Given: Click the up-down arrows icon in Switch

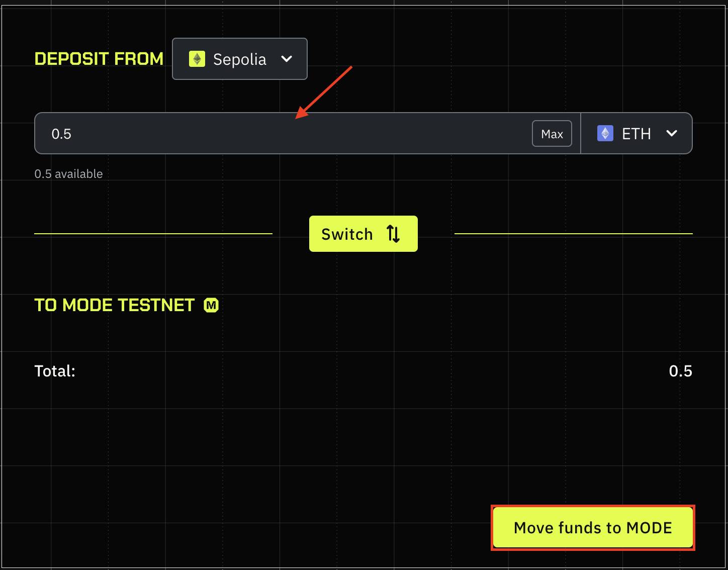Looking at the screenshot, I should coord(393,234).
